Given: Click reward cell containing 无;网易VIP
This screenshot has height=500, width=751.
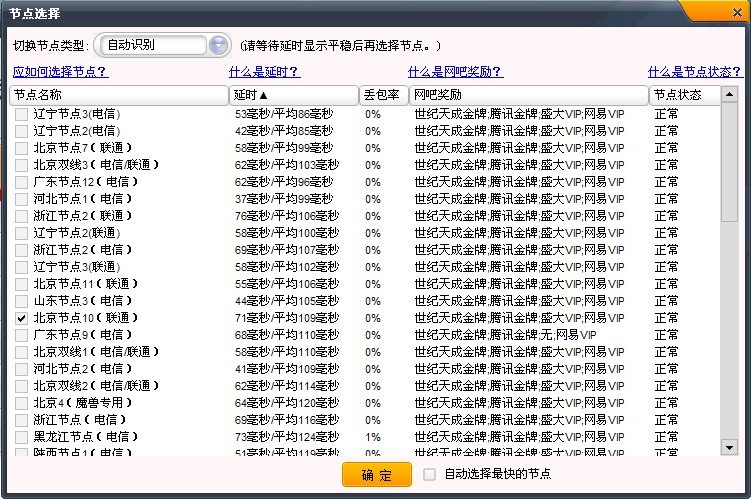Looking at the screenshot, I should click(x=505, y=335).
